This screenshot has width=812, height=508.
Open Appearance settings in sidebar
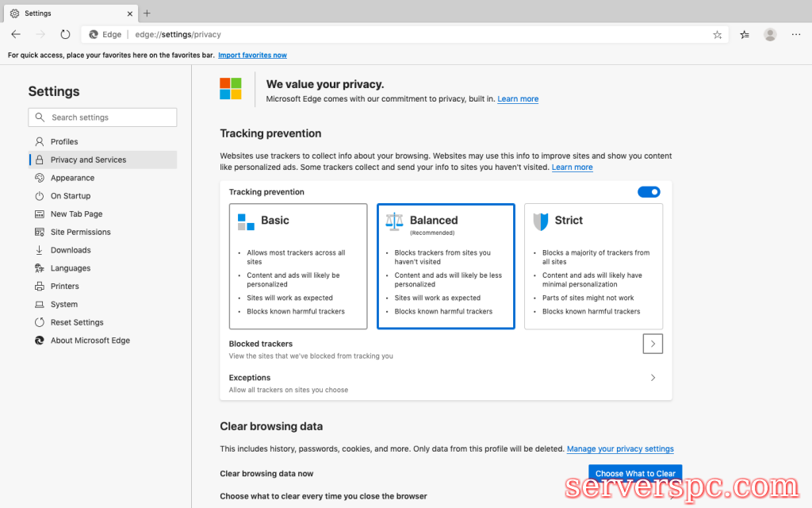tap(72, 178)
